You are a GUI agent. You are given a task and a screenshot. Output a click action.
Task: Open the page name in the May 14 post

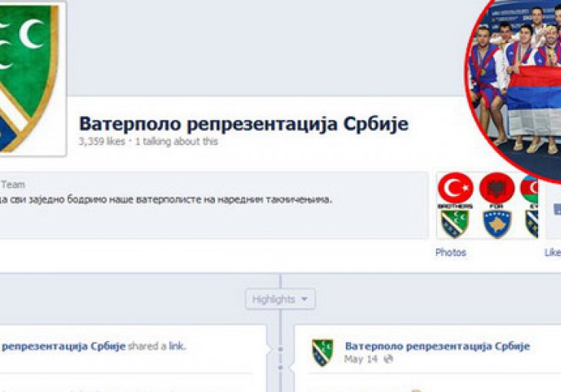tap(437, 346)
